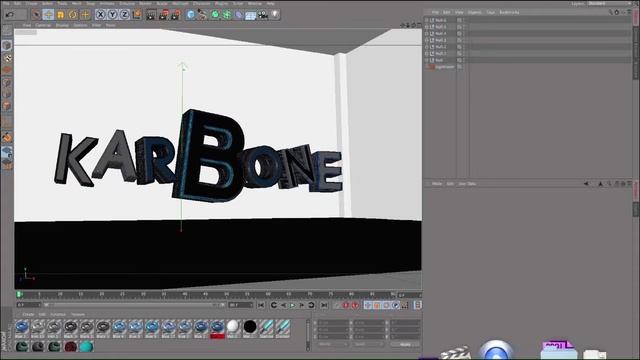Expand the Null.6 object
This screenshot has height=360, width=640.
click(x=427, y=20)
